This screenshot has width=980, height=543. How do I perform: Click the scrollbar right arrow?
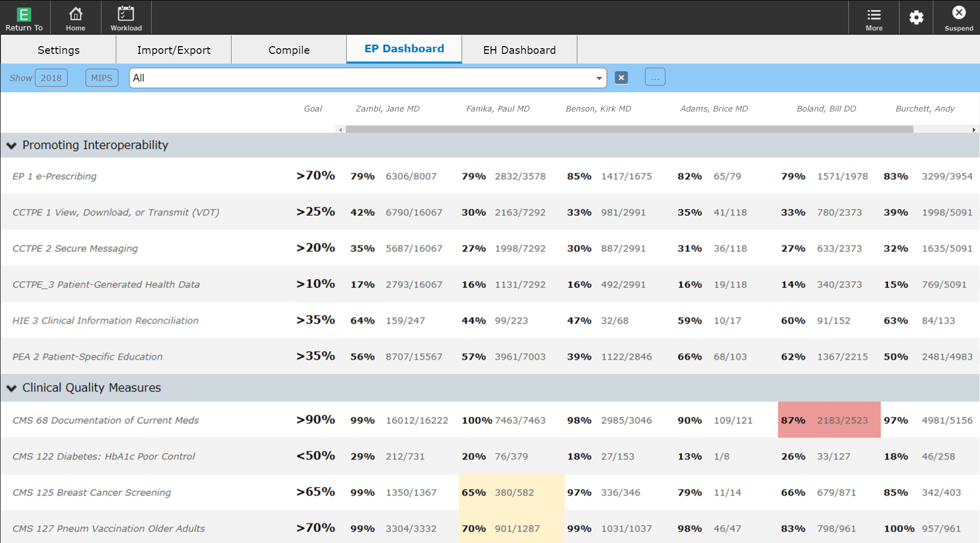coord(973,130)
